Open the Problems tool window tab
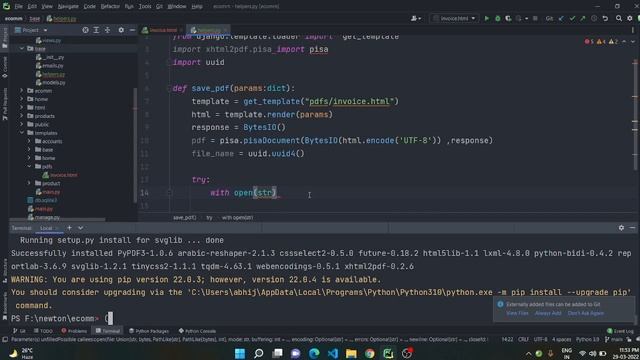This screenshot has height=360, width=640. pyautogui.click(x=74, y=331)
